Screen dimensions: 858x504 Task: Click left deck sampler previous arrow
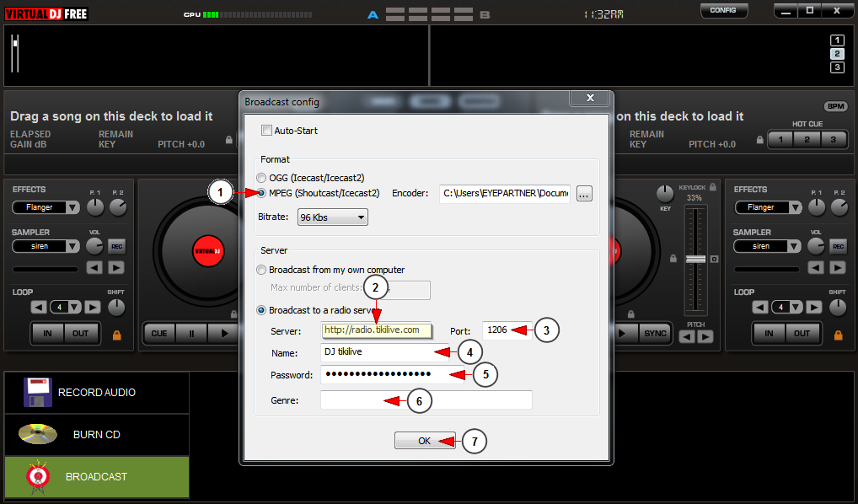click(x=94, y=268)
